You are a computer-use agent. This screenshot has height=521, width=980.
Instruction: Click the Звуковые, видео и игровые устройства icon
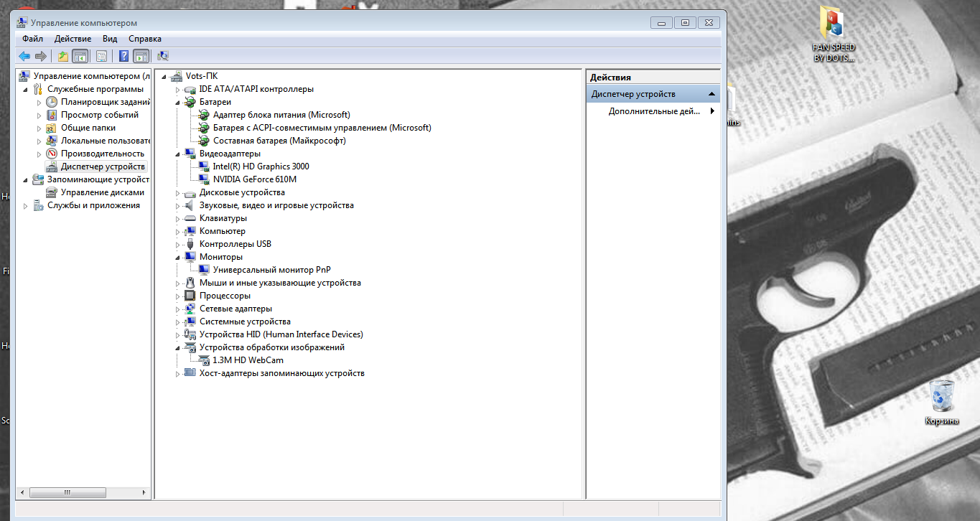190,205
